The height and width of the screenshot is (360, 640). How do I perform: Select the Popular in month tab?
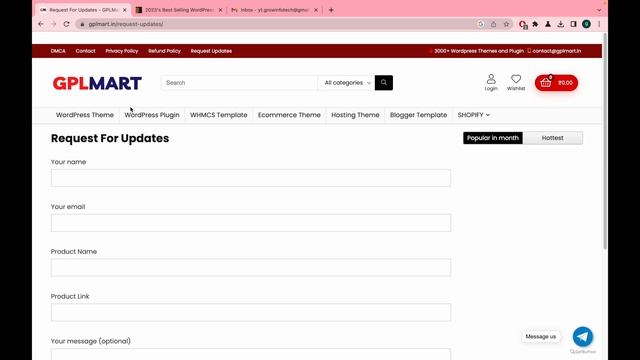click(x=493, y=138)
